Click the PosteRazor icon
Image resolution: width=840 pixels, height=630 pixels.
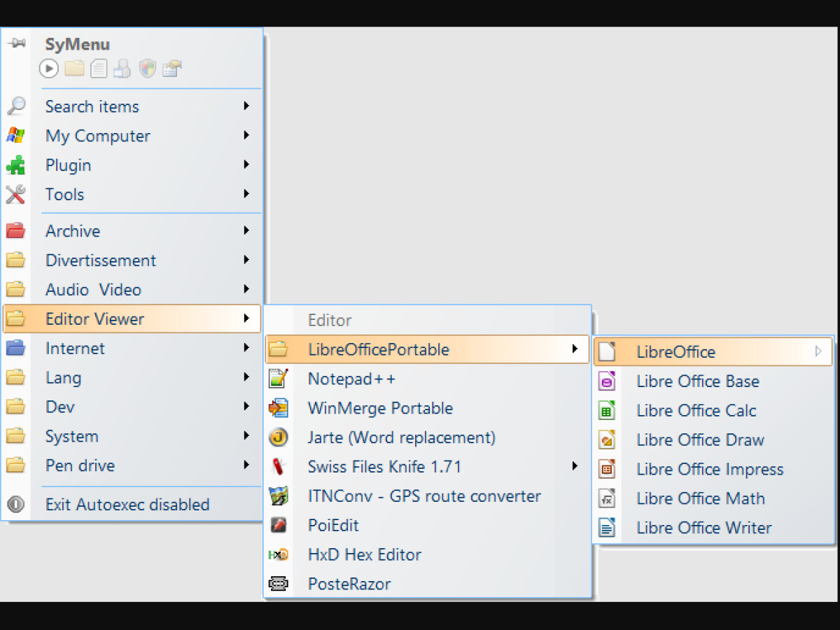pyautogui.click(x=279, y=584)
